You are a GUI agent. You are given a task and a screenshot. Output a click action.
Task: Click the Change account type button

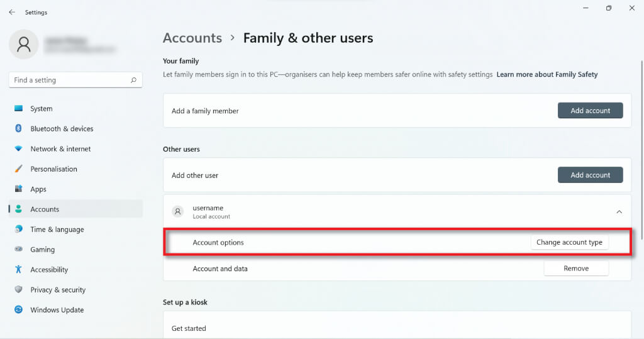tap(569, 242)
